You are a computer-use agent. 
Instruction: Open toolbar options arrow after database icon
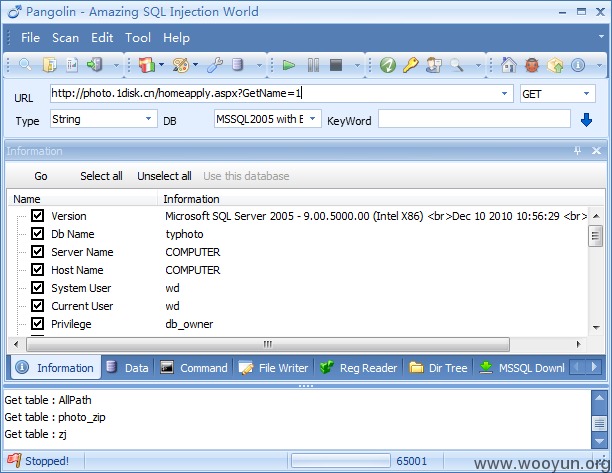coord(259,65)
